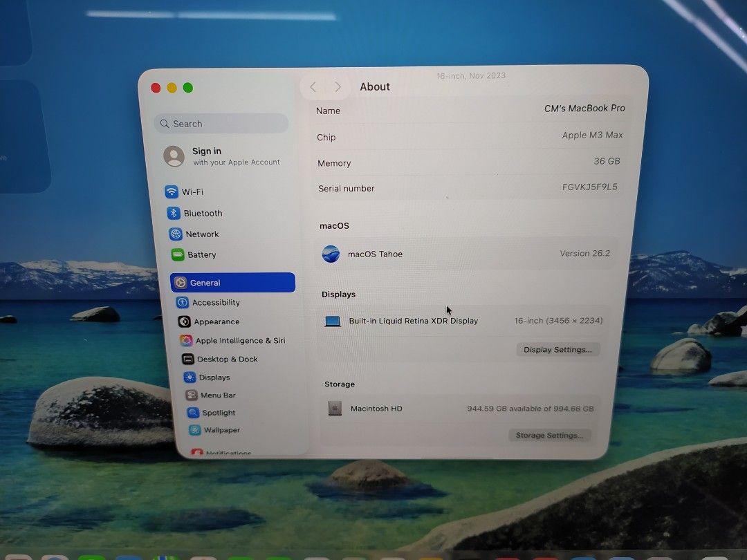Select the serial number FGVKJ5F9L5
The image size is (747, 560).
tap(590, 187)
